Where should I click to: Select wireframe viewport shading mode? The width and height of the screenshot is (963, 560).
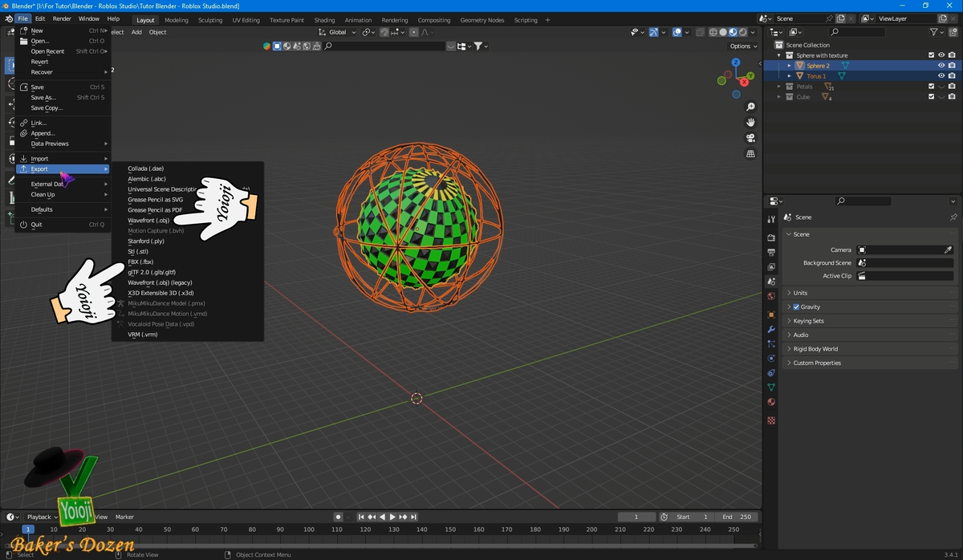713,32
